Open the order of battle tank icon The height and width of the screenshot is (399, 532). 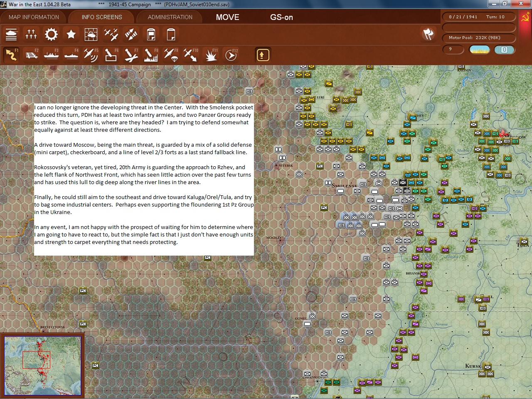point(11,34)
